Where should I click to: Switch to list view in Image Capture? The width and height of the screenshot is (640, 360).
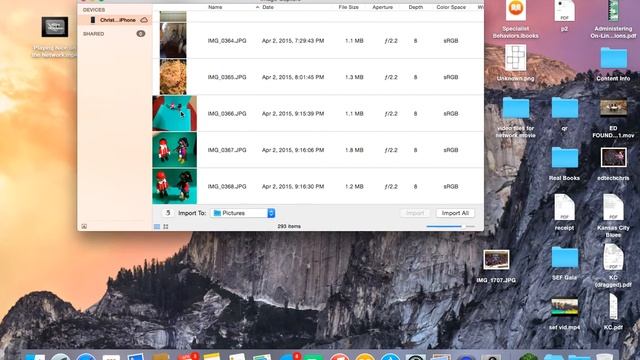coord(157,227)
